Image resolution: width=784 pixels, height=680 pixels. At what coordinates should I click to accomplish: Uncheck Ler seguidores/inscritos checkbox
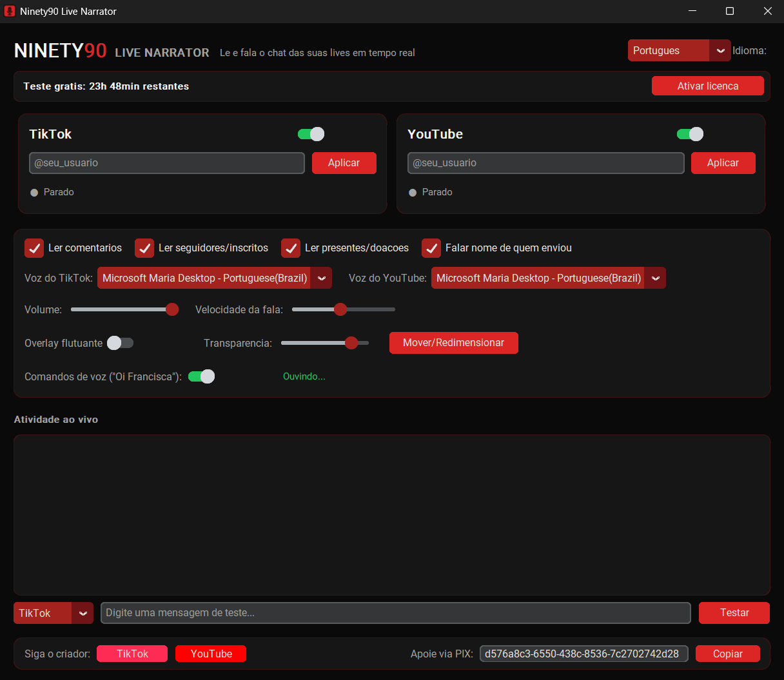[144, 248]
